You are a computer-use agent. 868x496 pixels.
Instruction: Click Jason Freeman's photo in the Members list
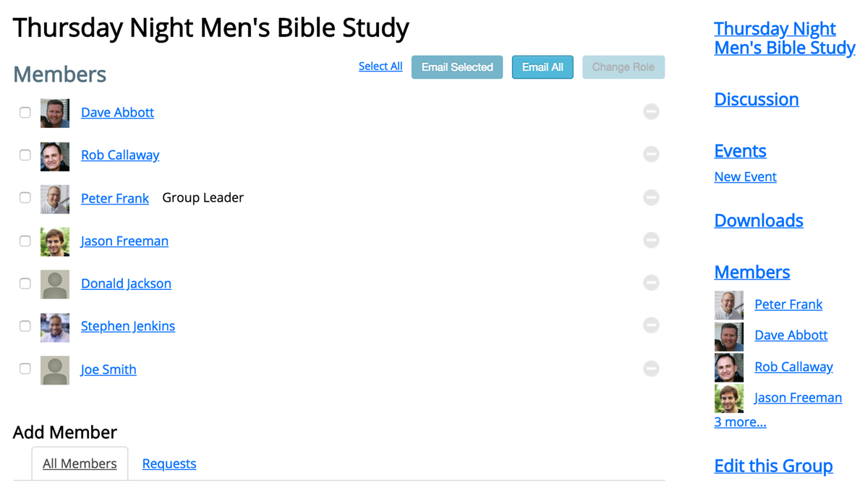click(55, 241)
